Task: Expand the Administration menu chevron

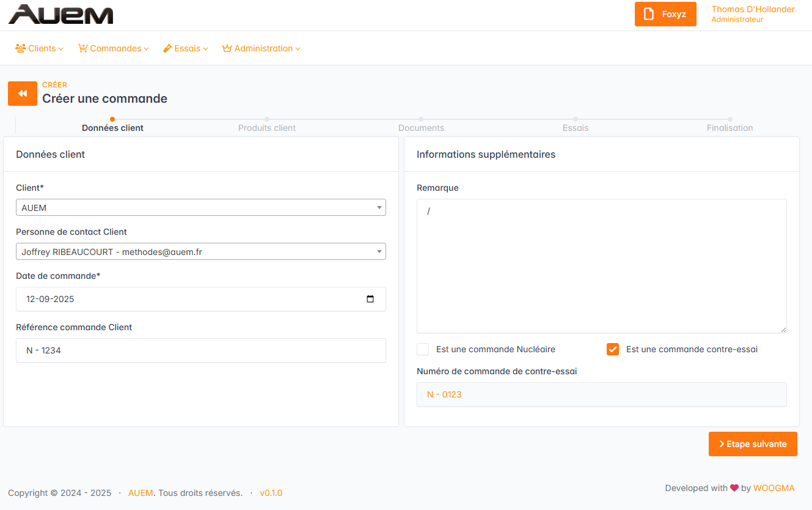Action: pyautogui.click(x=298, y=49)
